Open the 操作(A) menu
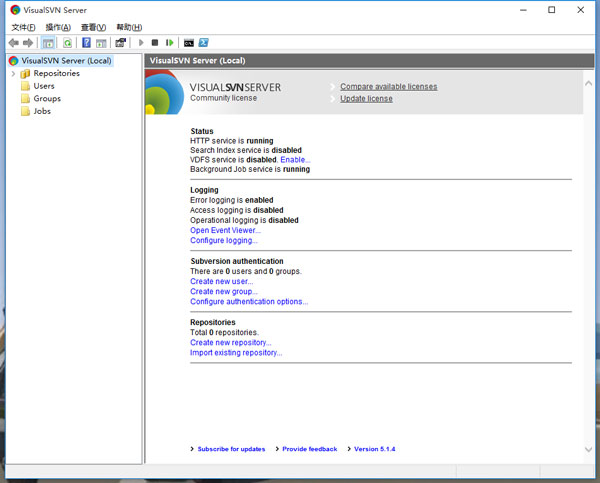600x483 pixels. click(58, 27)
